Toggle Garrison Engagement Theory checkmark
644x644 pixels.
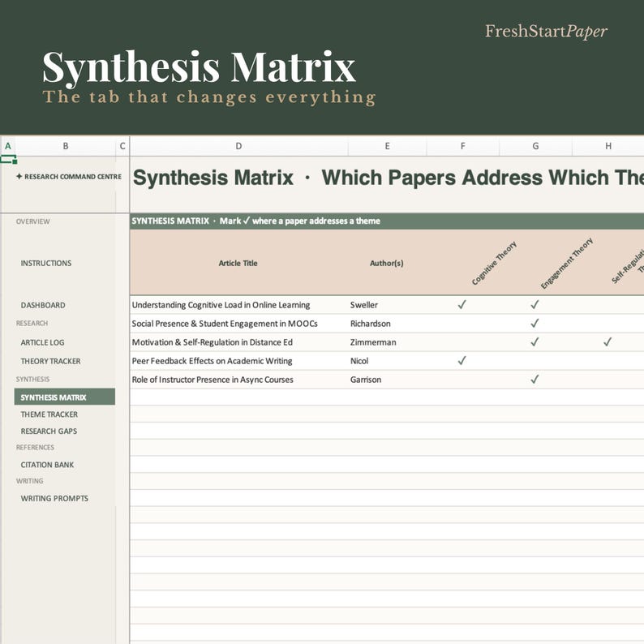coord(535,379)
